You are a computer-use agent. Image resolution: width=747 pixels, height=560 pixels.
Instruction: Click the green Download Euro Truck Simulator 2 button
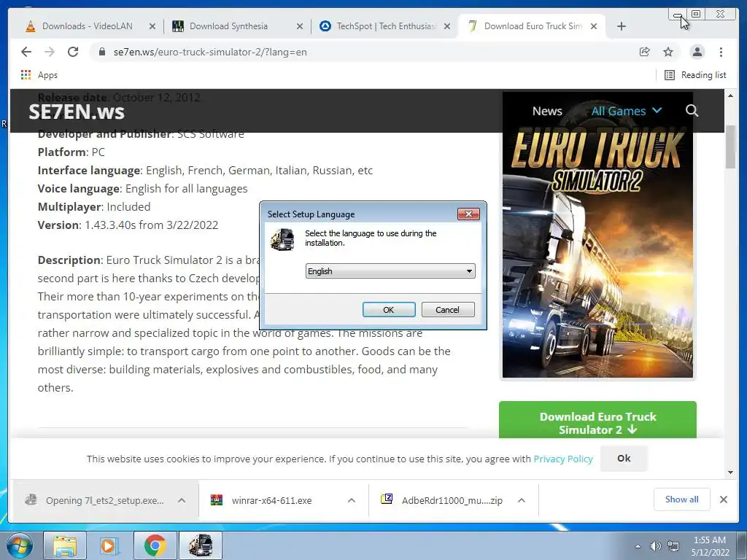pyautogui.click(x=597, y=420)
